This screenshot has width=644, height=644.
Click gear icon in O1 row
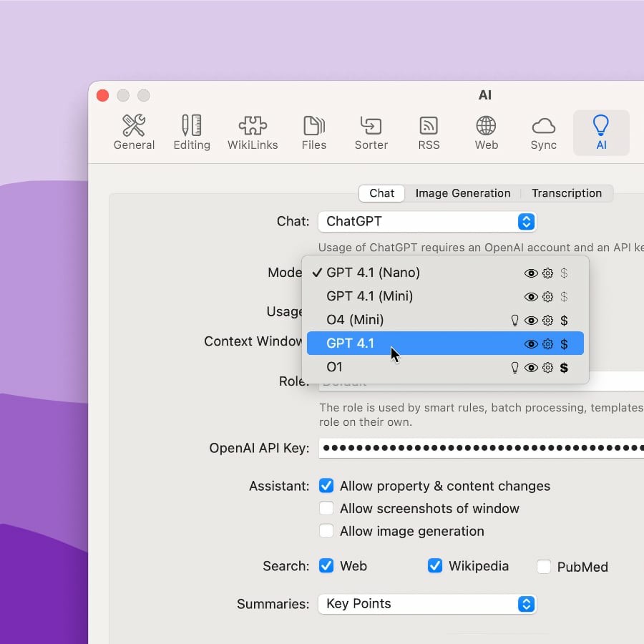[547, 368]
